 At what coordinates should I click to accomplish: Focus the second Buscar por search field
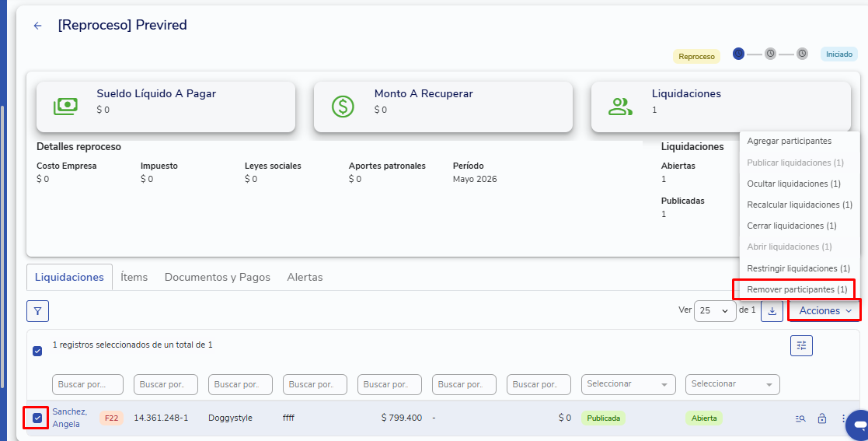pos(166,384)
